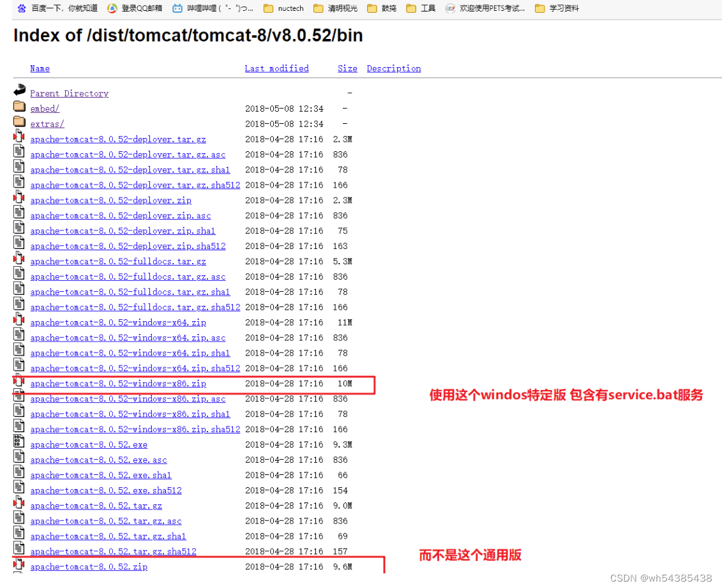Screen dimensions: 722x588
Task: Open apache-tomcat-8.0.52-deployer.zip.sha1 link
Action: pos(123,230)
